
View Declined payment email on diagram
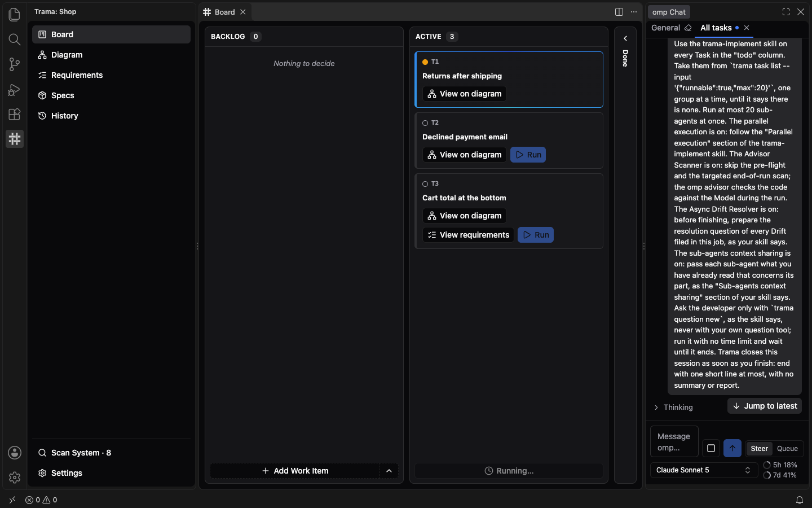465,155
